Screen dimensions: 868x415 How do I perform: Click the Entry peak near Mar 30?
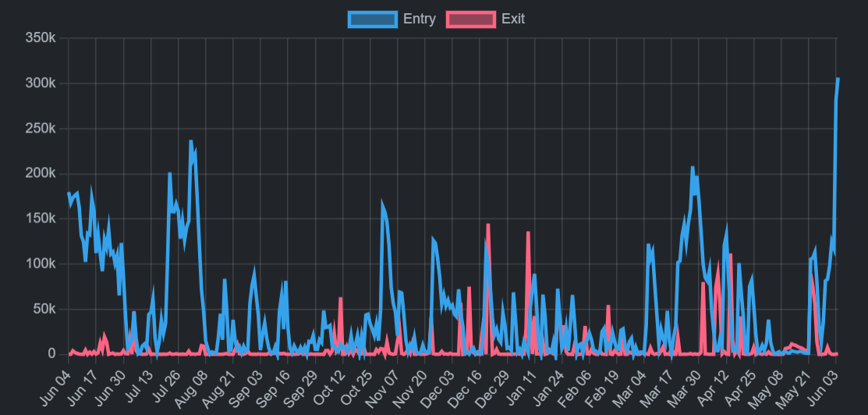click(x=693, y=167)
